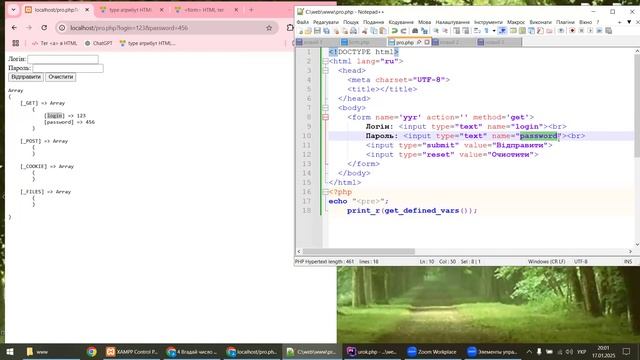Collapse the body fold marker on line 7
The height and width of the screenshot is (360, 640).
coord(325,108)
